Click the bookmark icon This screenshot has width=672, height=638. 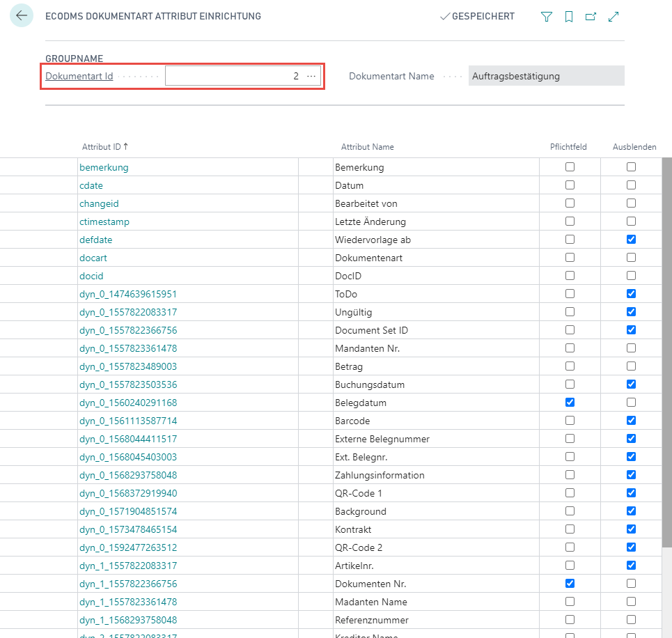569,17
